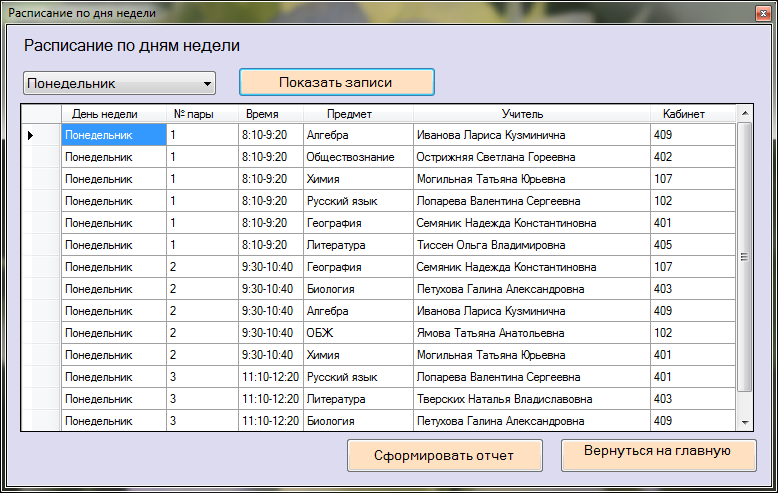Select the cabinet 405 cell
The height and width of the screenshot is (493, 778).
point(693,245)
